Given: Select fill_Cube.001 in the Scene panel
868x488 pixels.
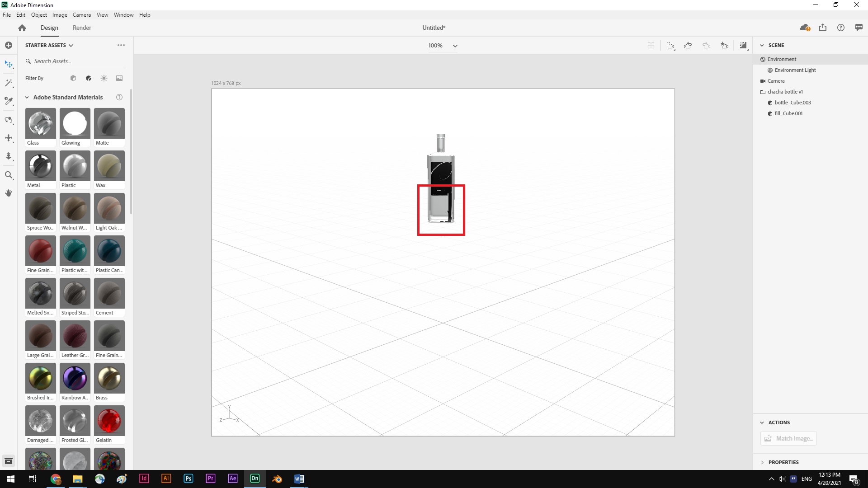Looking at the screenshot, I should [x=788, y=113].
